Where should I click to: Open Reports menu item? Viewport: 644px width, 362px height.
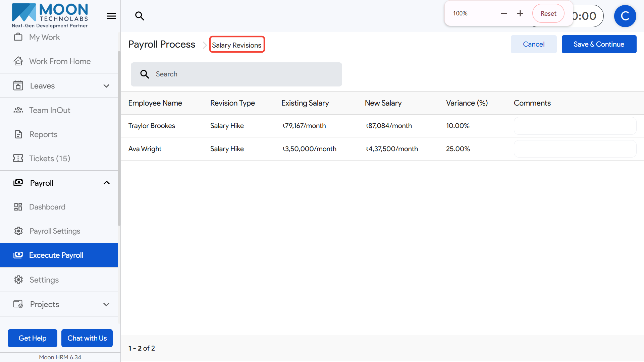43,134
